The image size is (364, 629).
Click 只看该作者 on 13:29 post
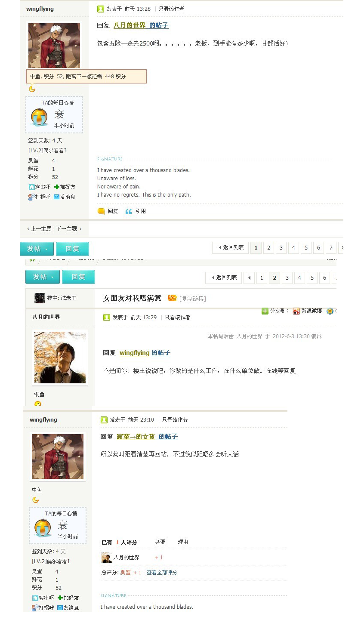pyautogui.click(x=177, y=318)
